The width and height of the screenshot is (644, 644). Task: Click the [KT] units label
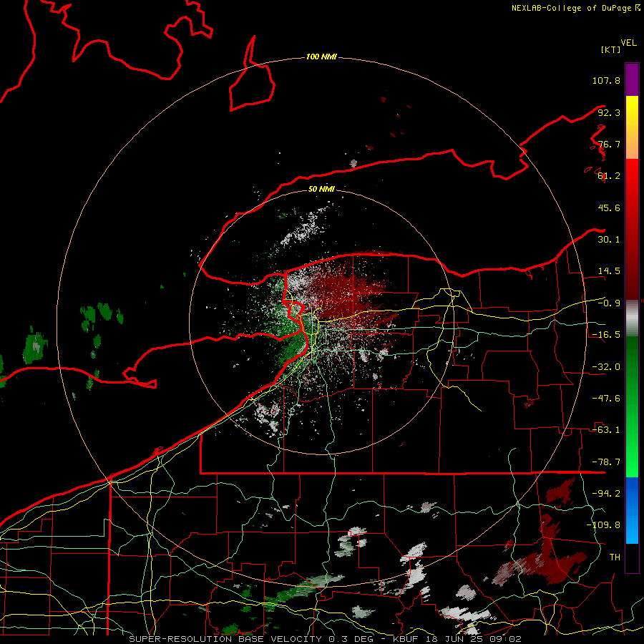pos(610,49)
